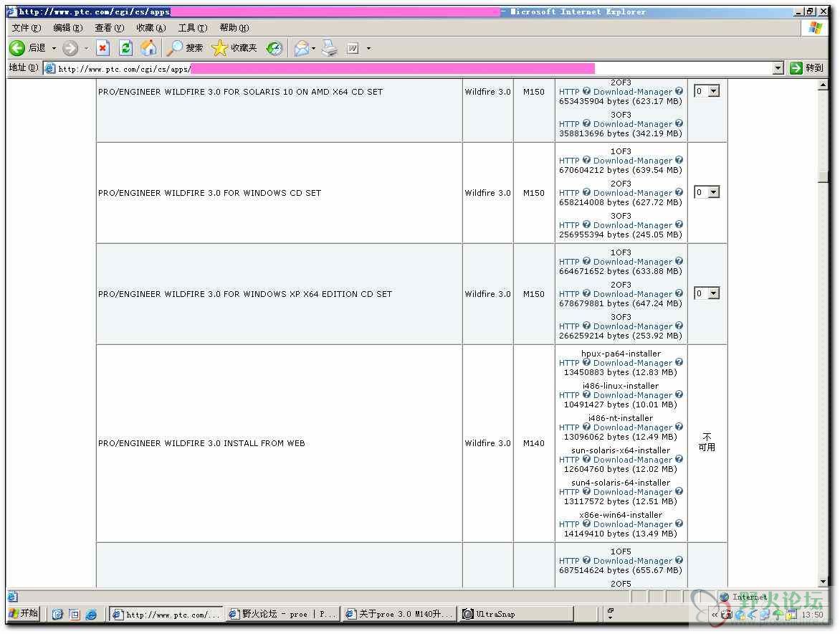
Task: Click the 搜索 search toolbar label
Action: [x=194, y=48]
